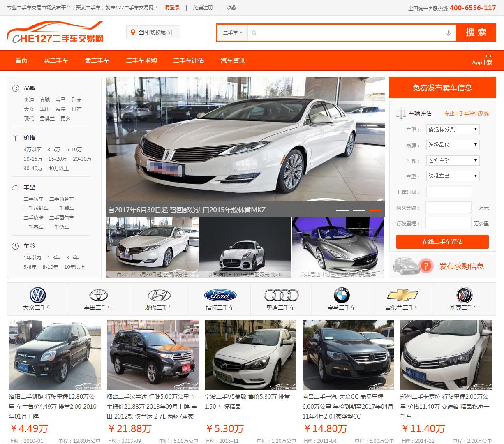Click the BMW logo

tap(341, 295)
